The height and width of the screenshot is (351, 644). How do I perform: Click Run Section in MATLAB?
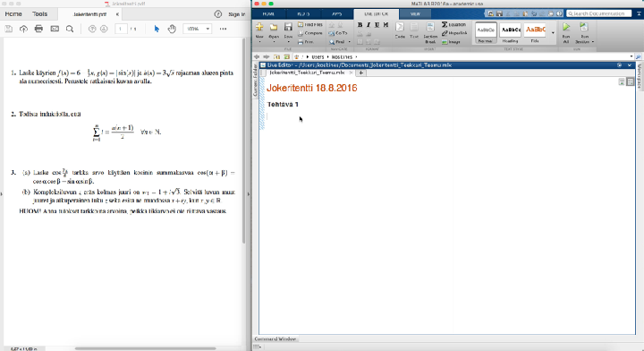[584, 33]
